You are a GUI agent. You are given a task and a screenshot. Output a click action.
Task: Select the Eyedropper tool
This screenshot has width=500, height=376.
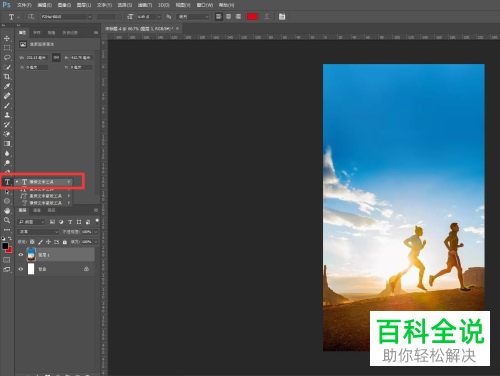[x=7, y=86]
